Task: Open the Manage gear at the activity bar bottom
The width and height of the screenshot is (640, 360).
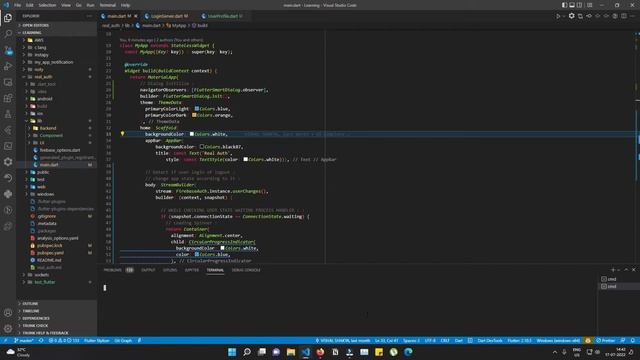Action: (8, 329)
